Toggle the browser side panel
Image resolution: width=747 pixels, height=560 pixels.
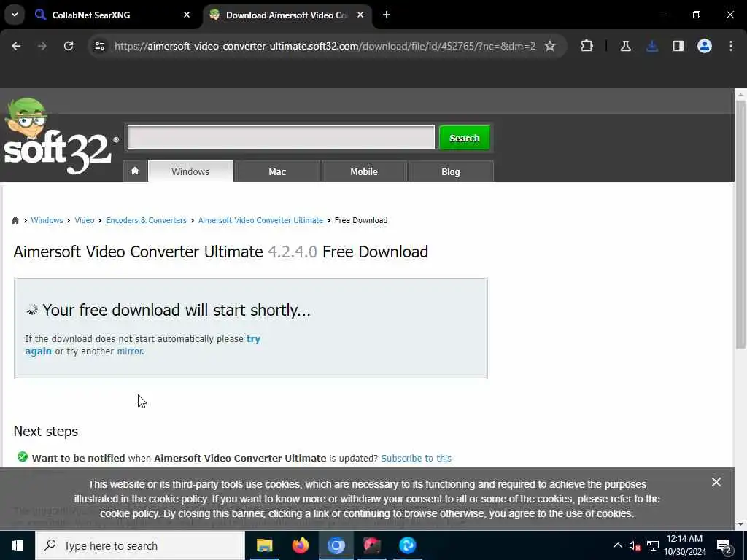tap(678, 46)
